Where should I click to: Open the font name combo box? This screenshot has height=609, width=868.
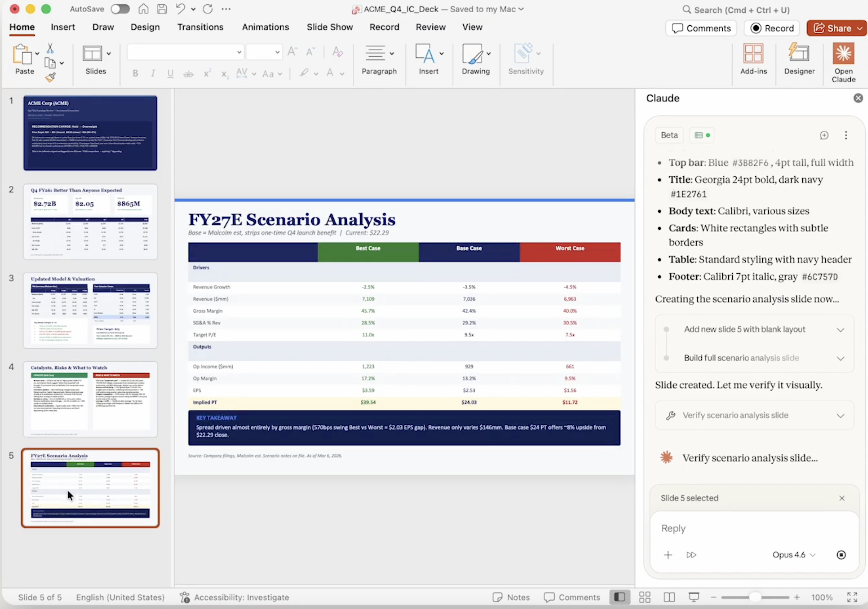pyautogui.click(x=185, y=52)
